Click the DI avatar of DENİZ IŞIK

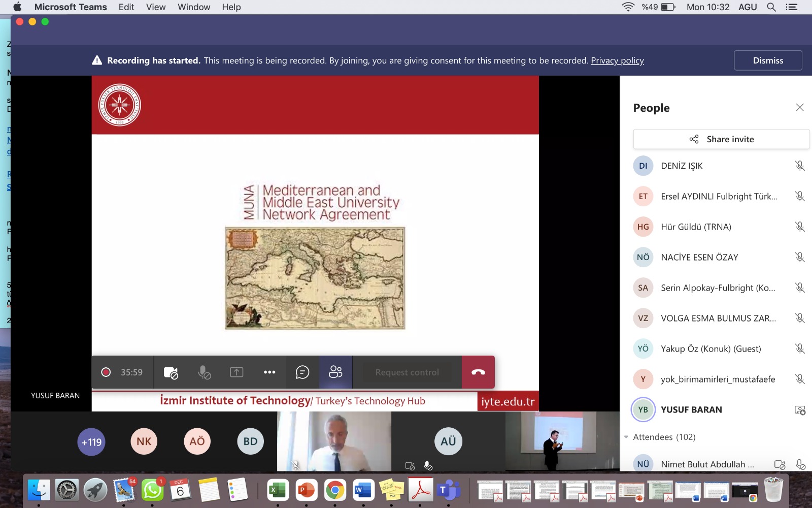point(643,166)
